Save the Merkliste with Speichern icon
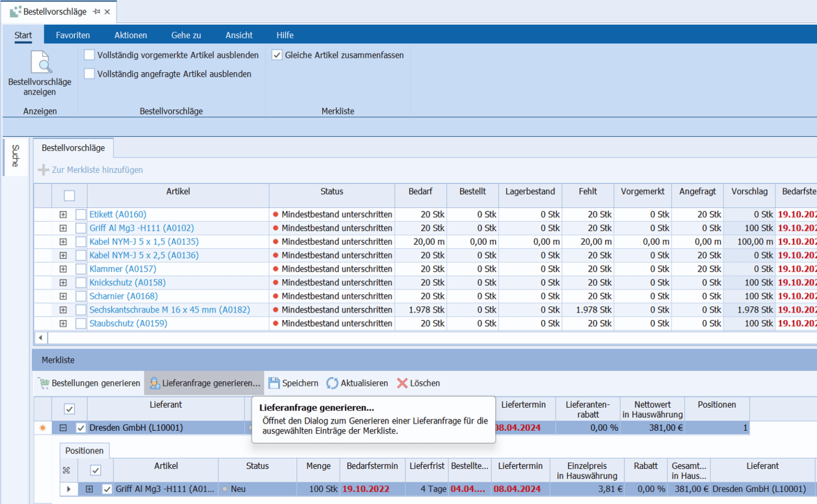817x504 pixels. (x=274, y=383)
